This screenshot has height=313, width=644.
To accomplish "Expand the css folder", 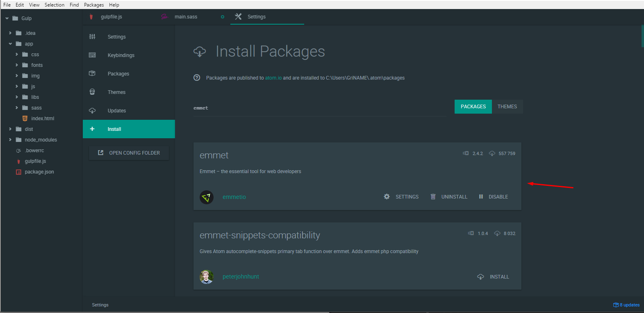I will pyautogui.click(x=17, y=54).
